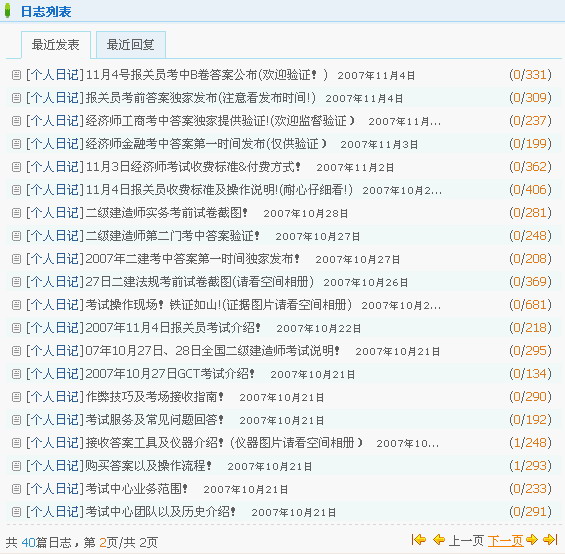Select the 最近发表 tab

point(55,45)
